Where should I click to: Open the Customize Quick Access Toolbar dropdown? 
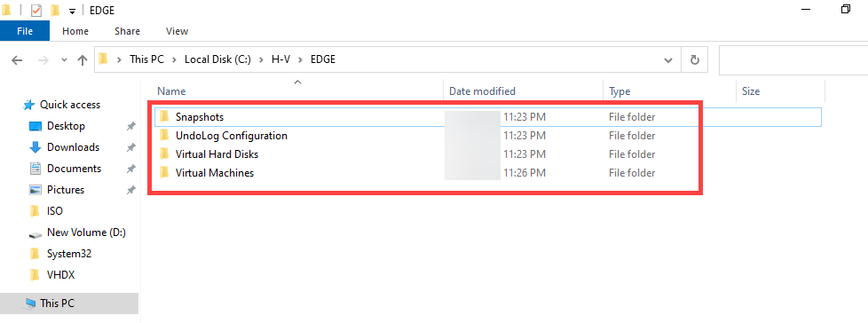click(72, 11)
